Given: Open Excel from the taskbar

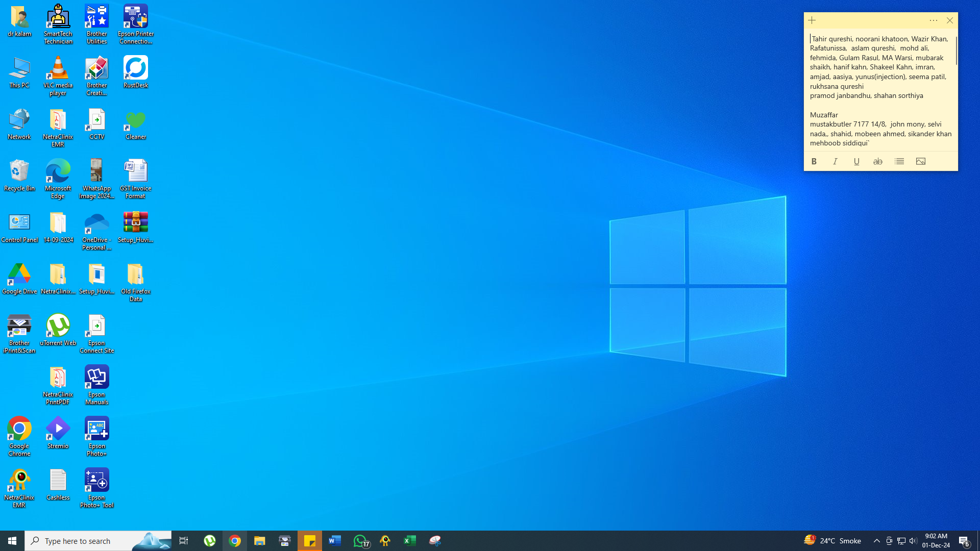Looking at the screenshot, I should pyautogui.click(x=410, y=541).
